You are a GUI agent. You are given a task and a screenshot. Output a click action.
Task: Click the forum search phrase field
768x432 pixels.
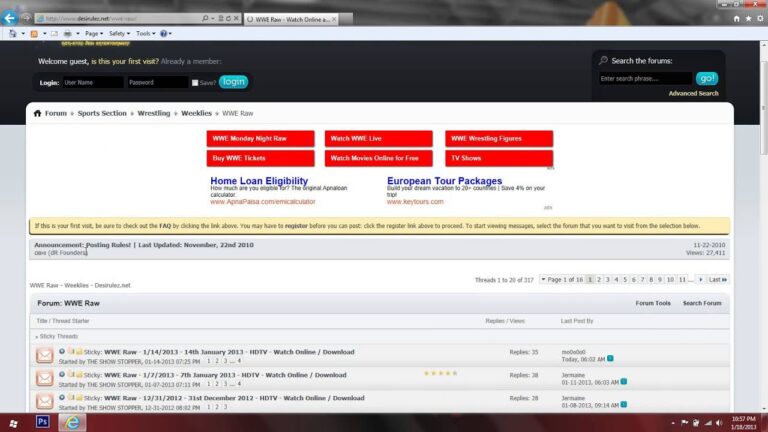point(646,78)
